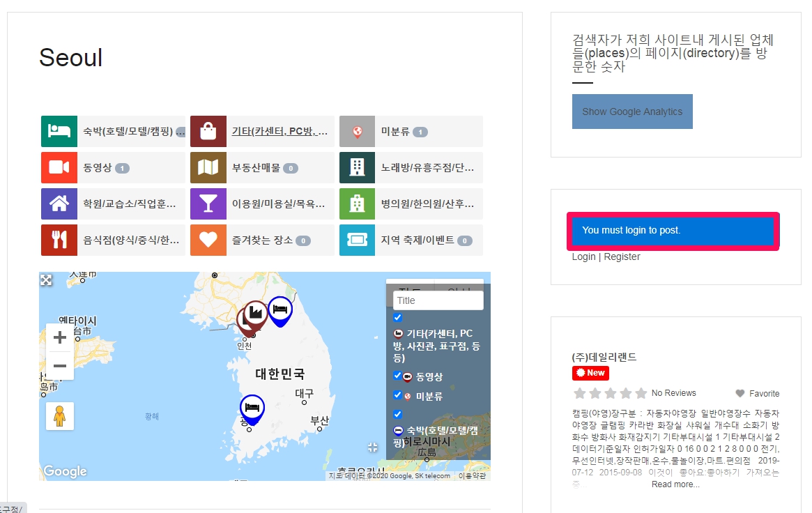The image size is (812, 513).
Task: Click Read more... on 데일리랜드 listing
Action: (675, 484)
